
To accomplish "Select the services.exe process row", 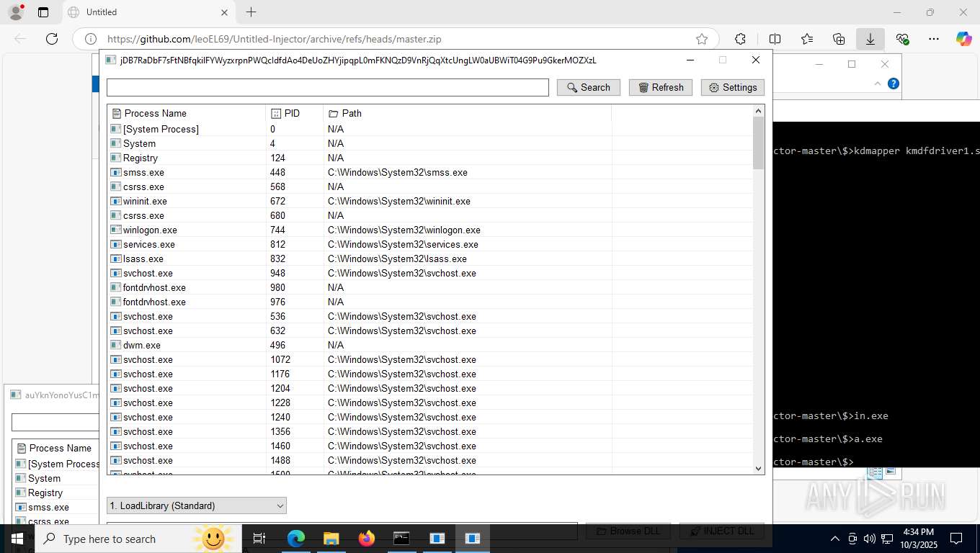I will [x=429, y=244].
